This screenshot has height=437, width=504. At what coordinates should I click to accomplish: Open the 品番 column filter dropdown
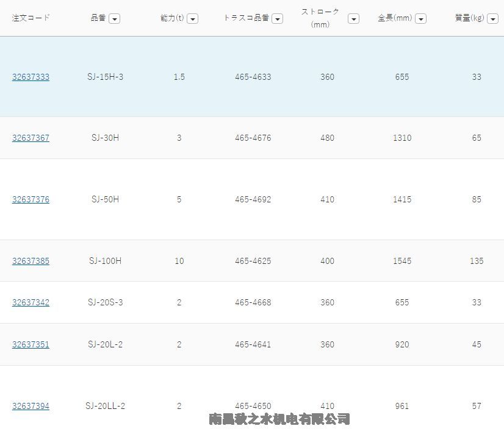(x=114, y=19)
